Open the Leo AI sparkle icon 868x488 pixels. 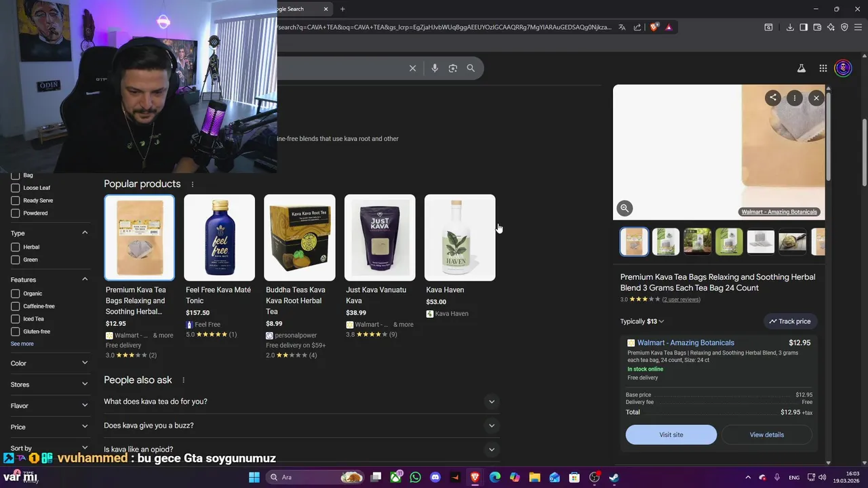tap(831, 28)
